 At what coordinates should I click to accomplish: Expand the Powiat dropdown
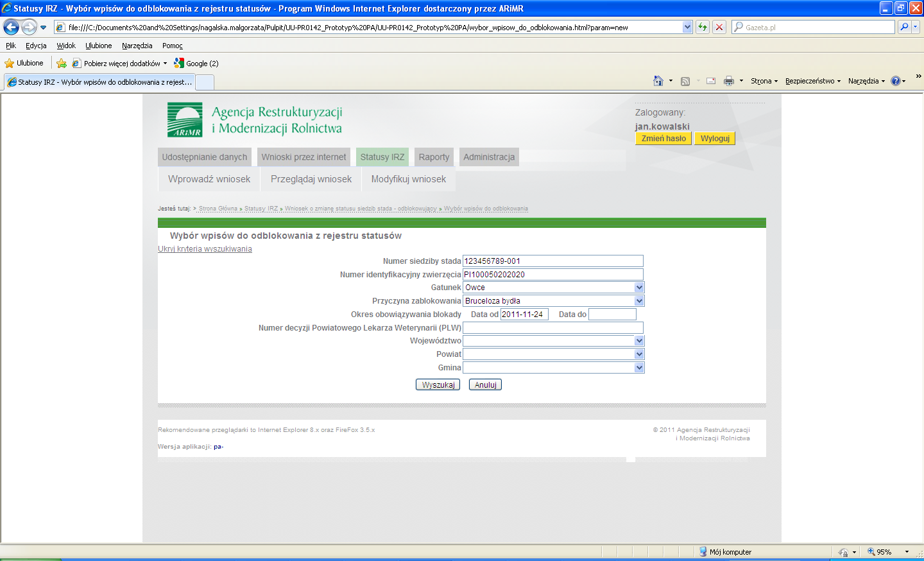coord(639,354)
